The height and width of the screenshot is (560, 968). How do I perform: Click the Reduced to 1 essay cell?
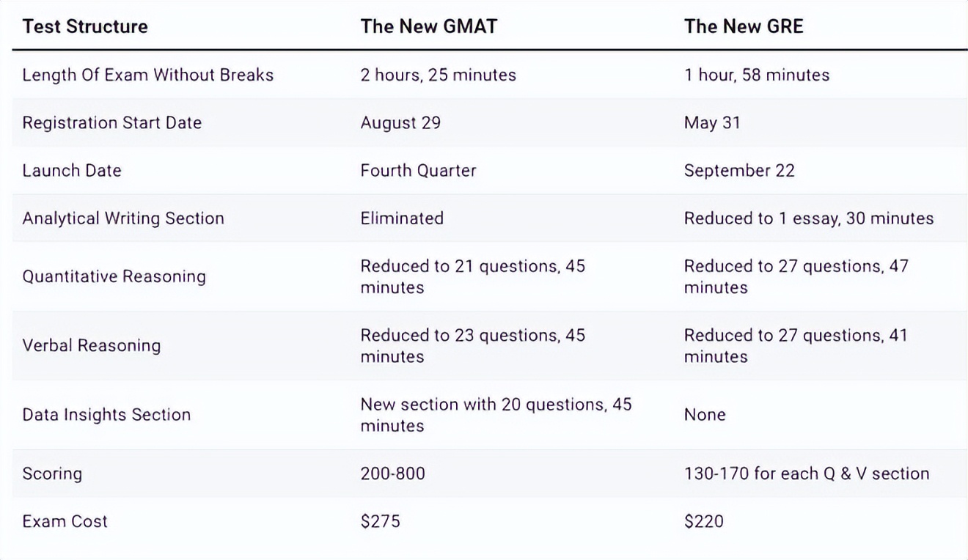coord(809,218)
